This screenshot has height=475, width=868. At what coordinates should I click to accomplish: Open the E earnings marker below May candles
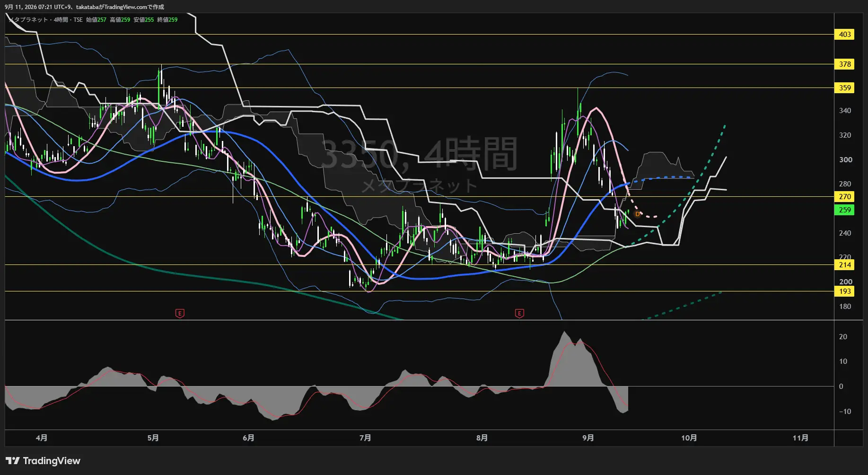[180, 313]
